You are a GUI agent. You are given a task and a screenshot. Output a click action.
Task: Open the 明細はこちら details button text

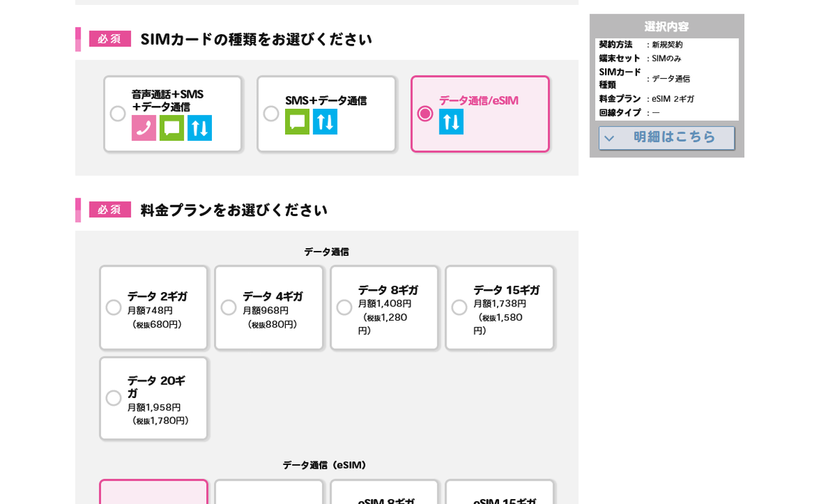[x=674, y=137]
